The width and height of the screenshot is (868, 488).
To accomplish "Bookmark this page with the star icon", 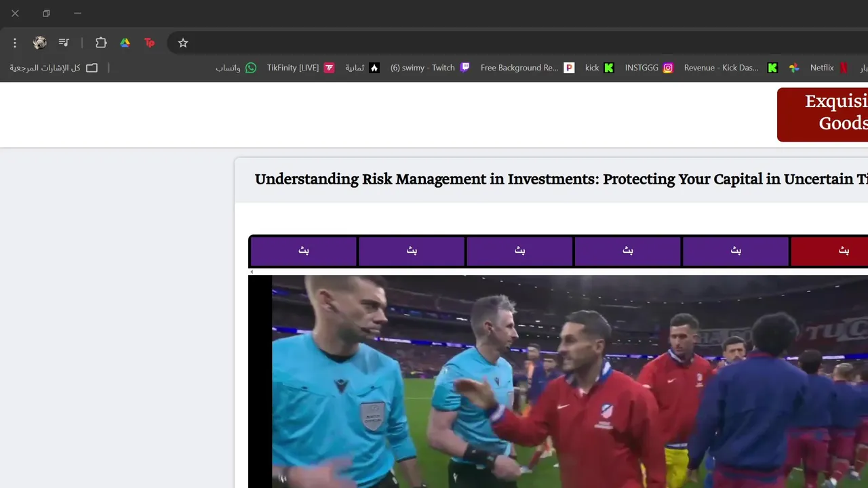I will pos(183,43).
